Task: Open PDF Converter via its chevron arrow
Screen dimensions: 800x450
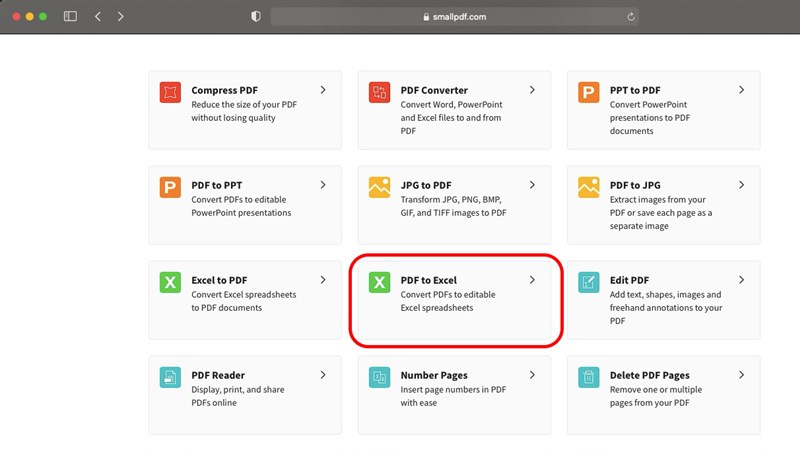Action: pyautogui.click(x=532, y=90)
